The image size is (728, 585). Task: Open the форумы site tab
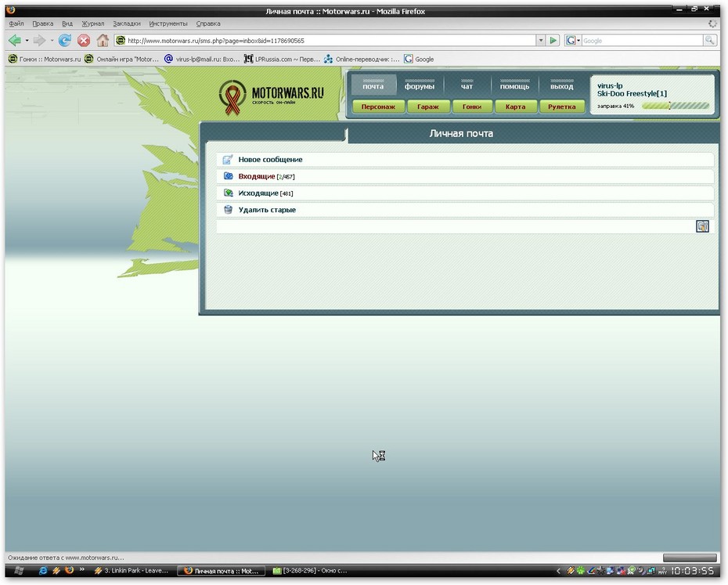(x=420, y=85)
